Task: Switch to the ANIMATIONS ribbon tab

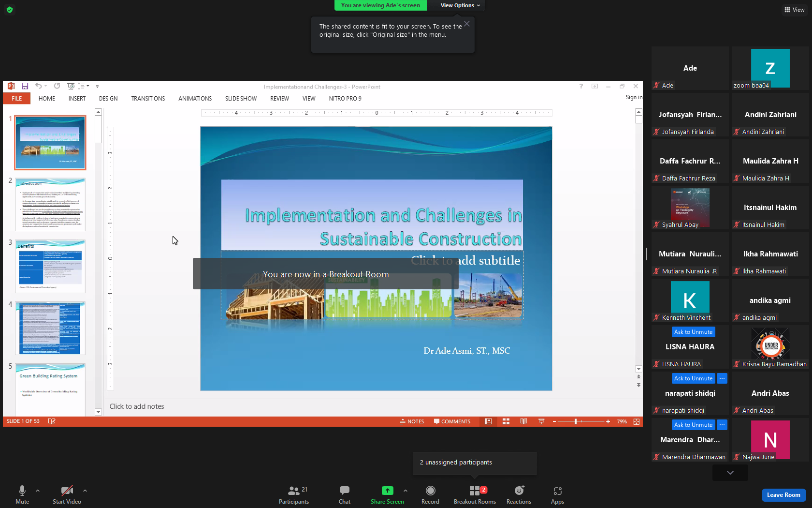Action: click(x=195, y=98)
